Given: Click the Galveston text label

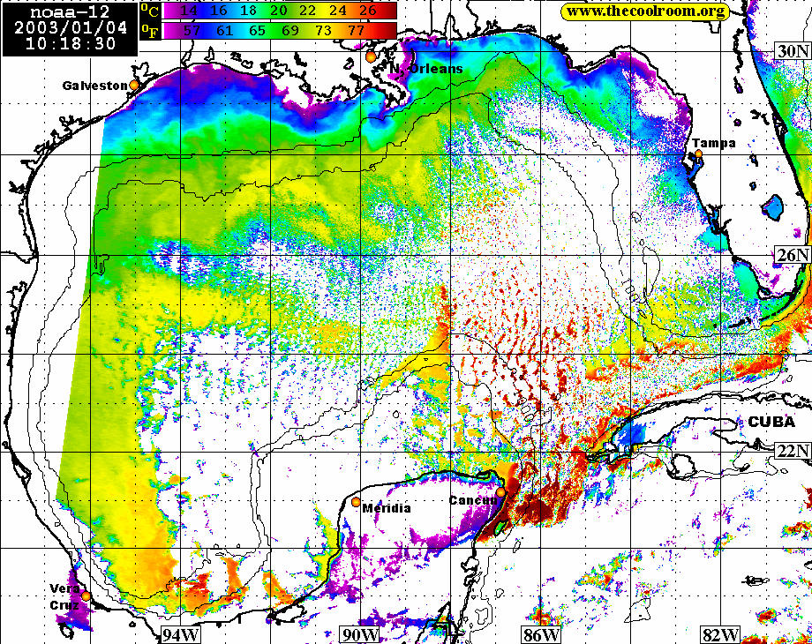Looking at the screenshot, I should tap(94, 86).
